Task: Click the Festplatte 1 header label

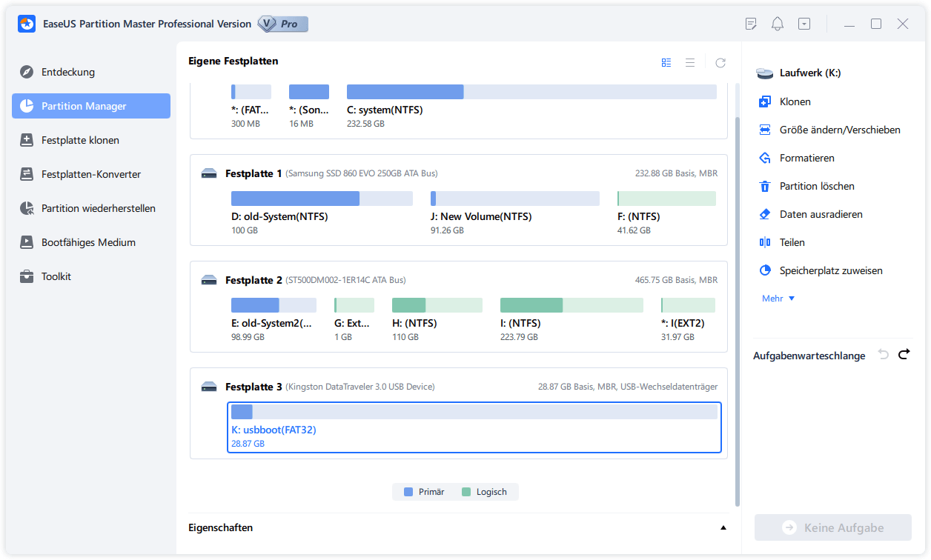Action: (x=254, y=173)
